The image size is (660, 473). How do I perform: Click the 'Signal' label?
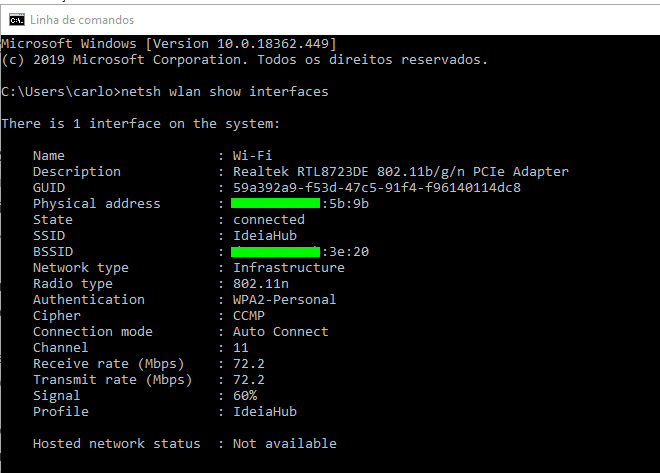(x=56, y=396)
